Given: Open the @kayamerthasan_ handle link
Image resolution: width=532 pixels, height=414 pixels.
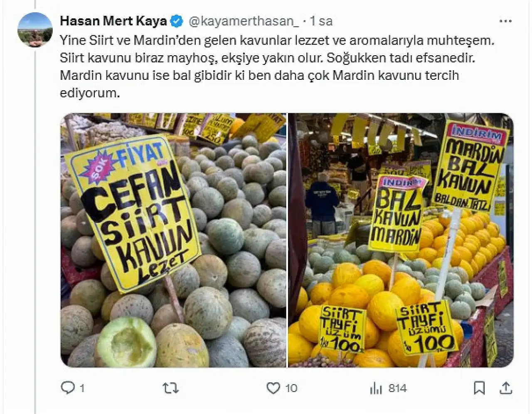Looking at the screenshot, I should (x=244, y=21).
